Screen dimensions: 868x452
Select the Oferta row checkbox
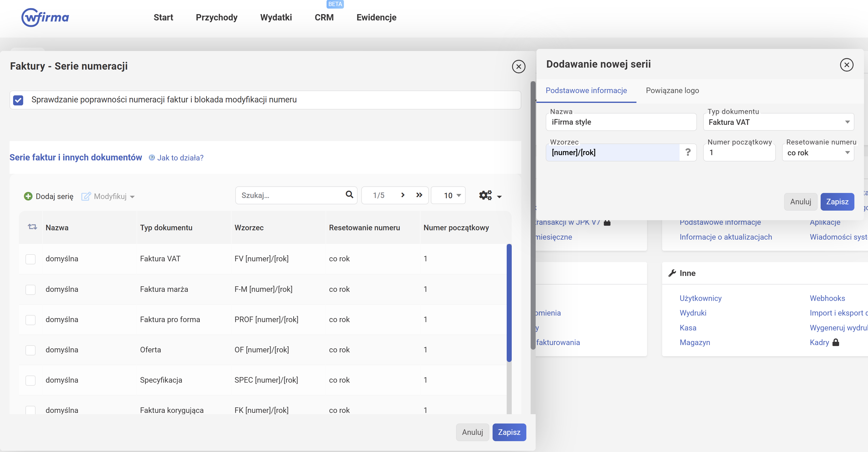(30, 350)
